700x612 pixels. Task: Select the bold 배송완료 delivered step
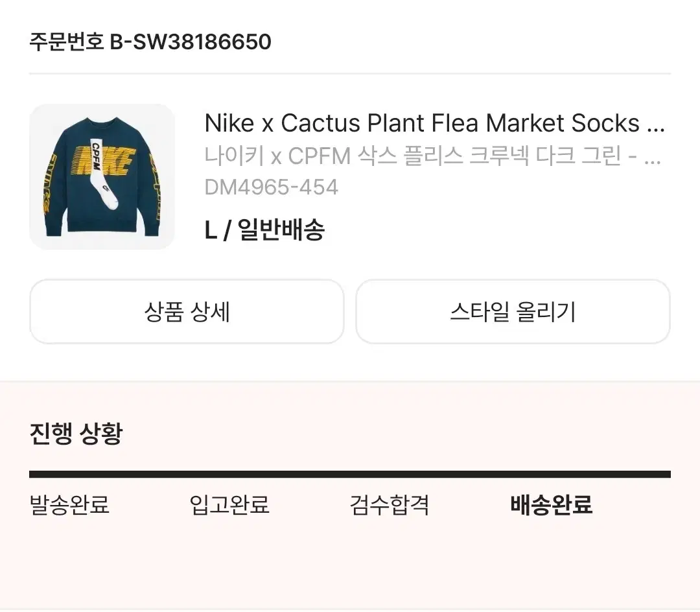pos(552,504)
